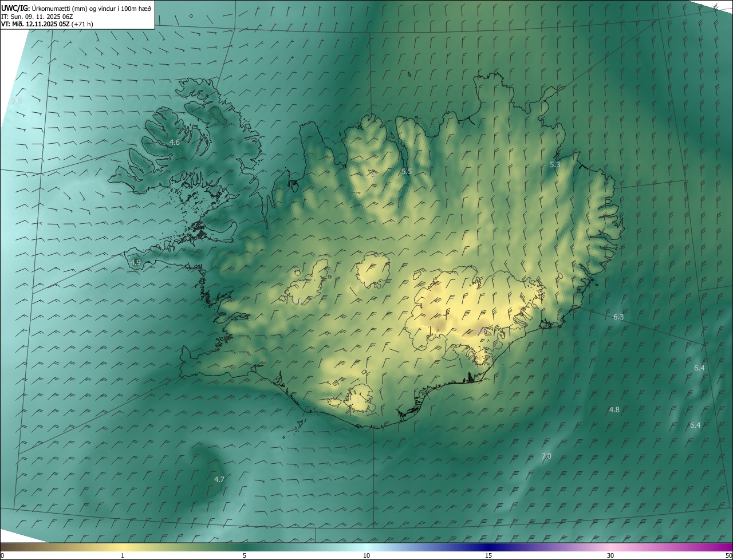Click the 6.3 value label
Viewport: 733px width, 560px height.
[x=618, y=317]
